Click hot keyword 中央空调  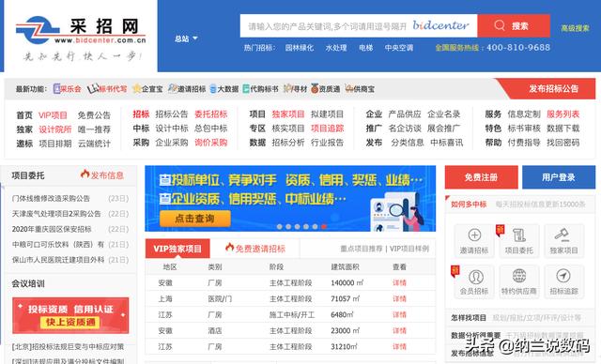coord(399,48)
